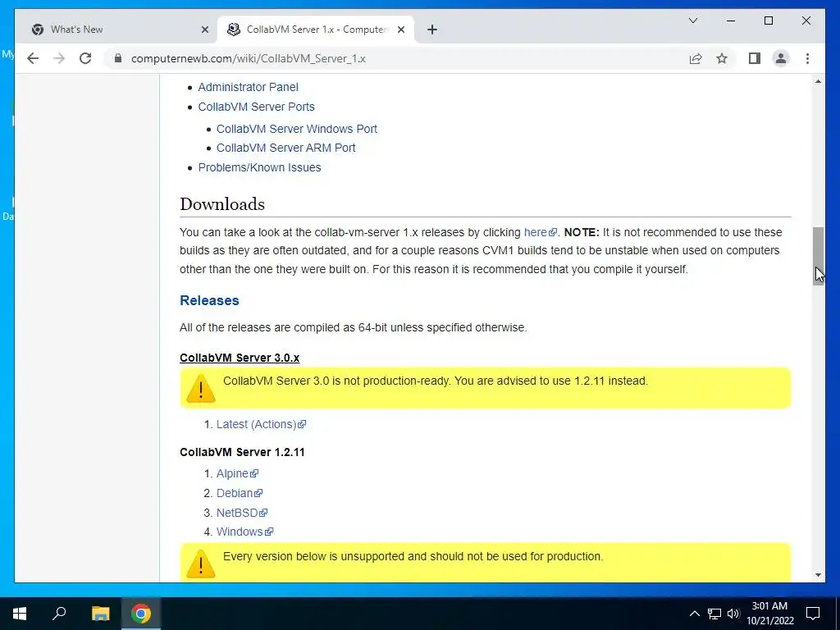This screenshot has width=840, height=630.
Task: Click the address bar URL
Action: (x=248, y=58)
